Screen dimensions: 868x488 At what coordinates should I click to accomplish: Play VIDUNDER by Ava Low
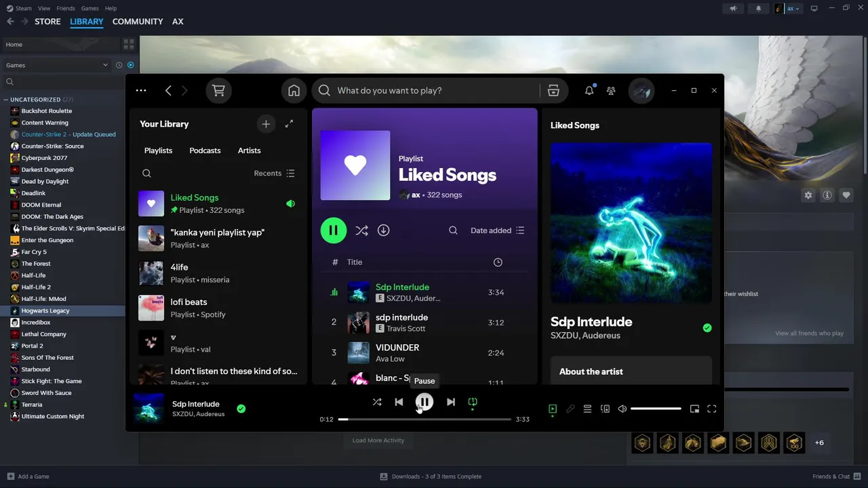pos(425,352)
